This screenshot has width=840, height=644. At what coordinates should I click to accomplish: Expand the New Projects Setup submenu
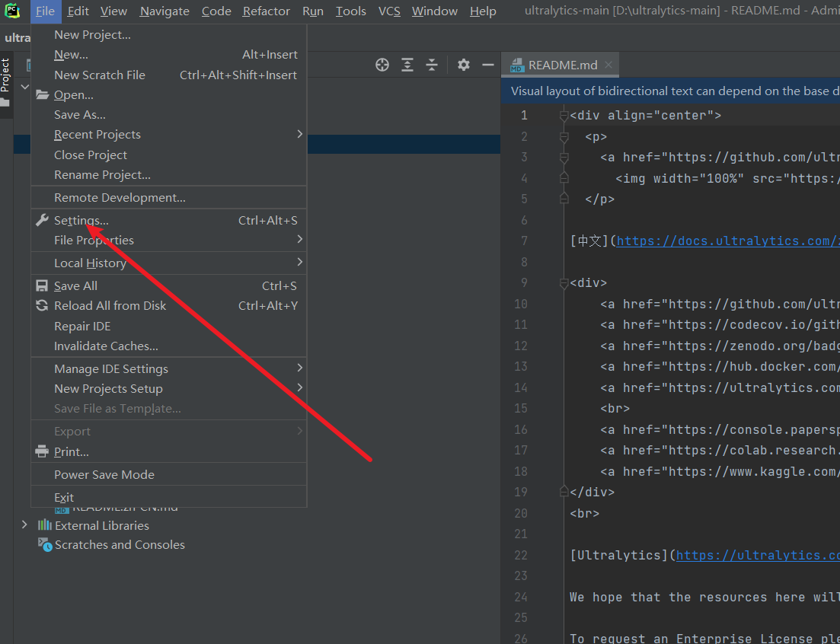pos(300,388)
